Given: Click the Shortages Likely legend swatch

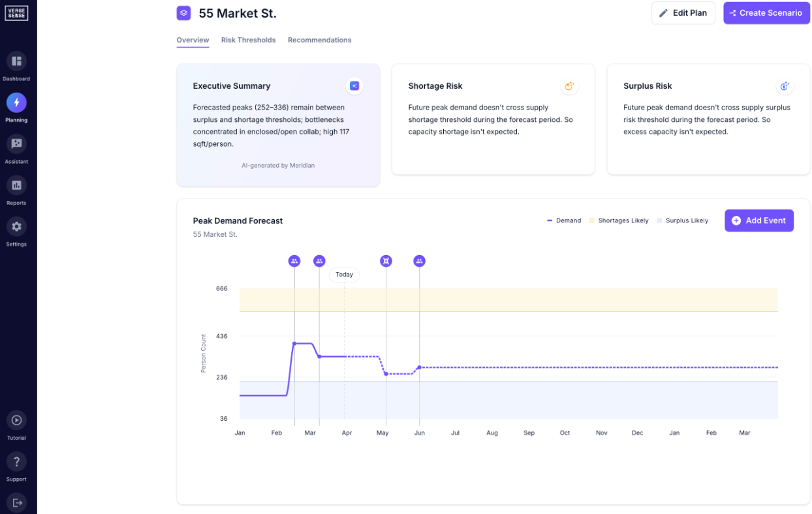Looking at the screenshot, I should click(592, 220).
